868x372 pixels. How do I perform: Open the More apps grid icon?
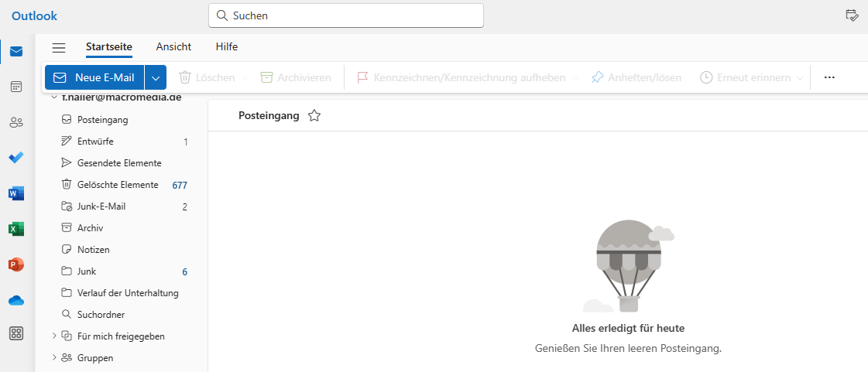coord(16,333)
